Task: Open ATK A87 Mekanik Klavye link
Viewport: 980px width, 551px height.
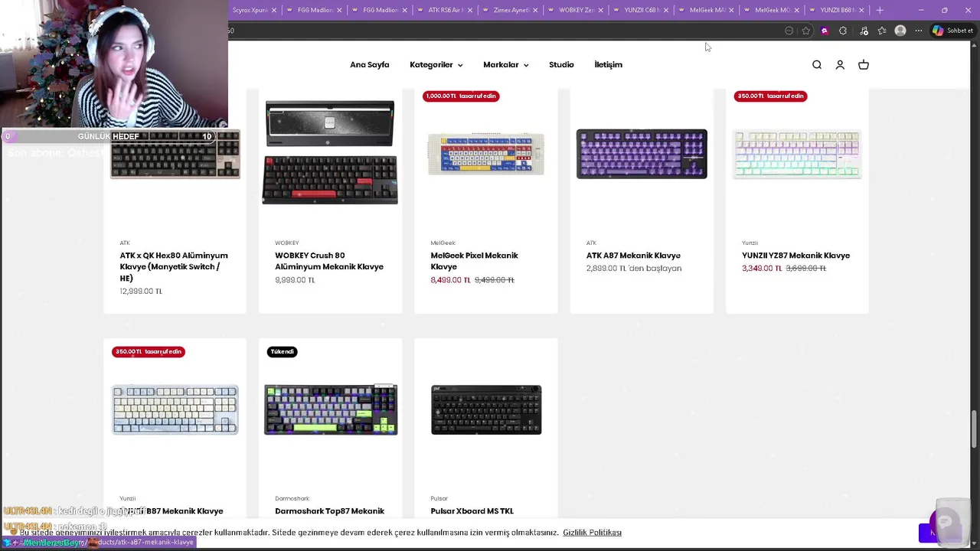Action: point(633,256)
